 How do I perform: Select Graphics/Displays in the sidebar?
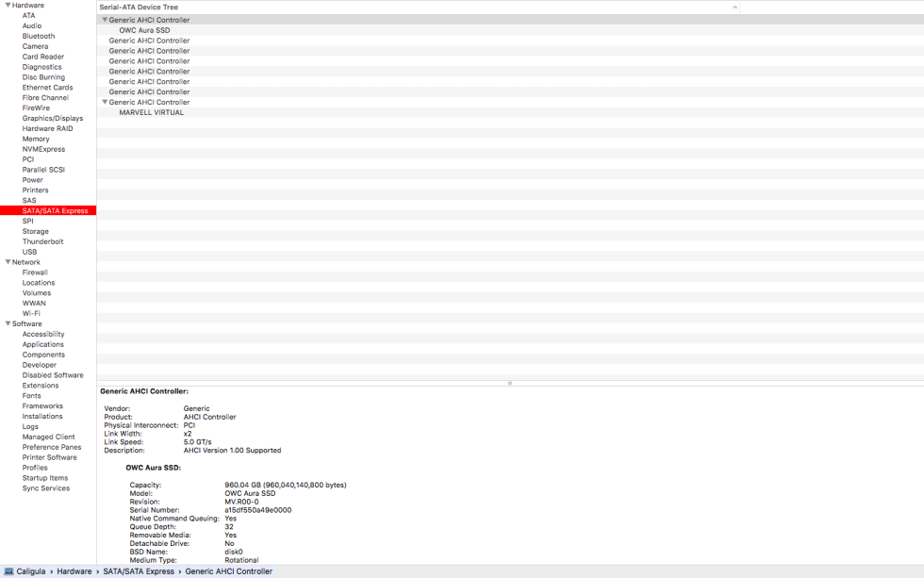point(52,118)
